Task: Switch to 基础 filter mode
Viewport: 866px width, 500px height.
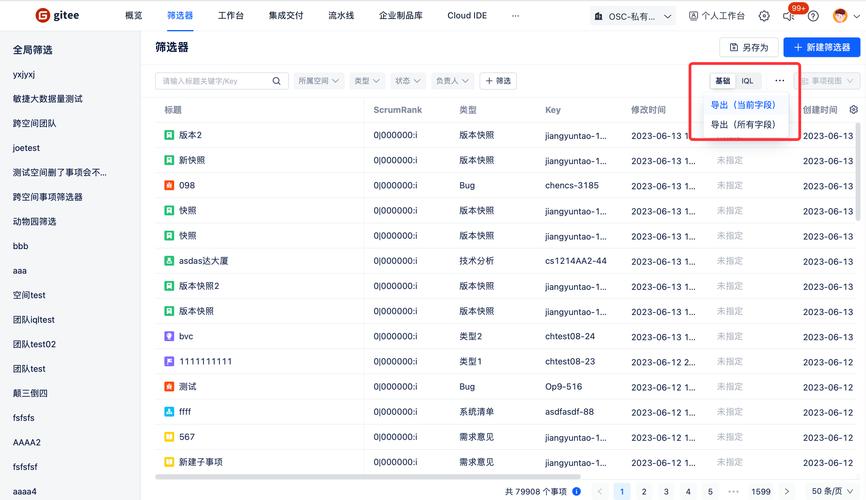Action: click(x=722, y=81)
